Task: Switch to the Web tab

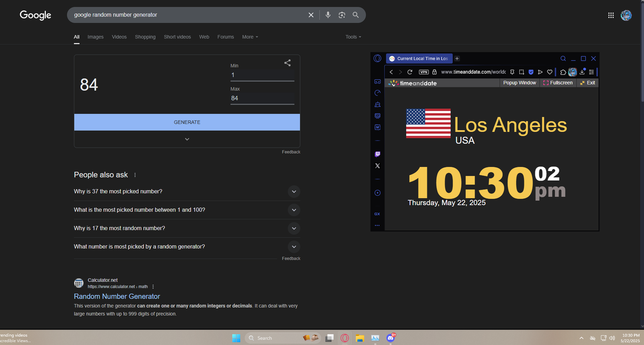Action: 204,37
